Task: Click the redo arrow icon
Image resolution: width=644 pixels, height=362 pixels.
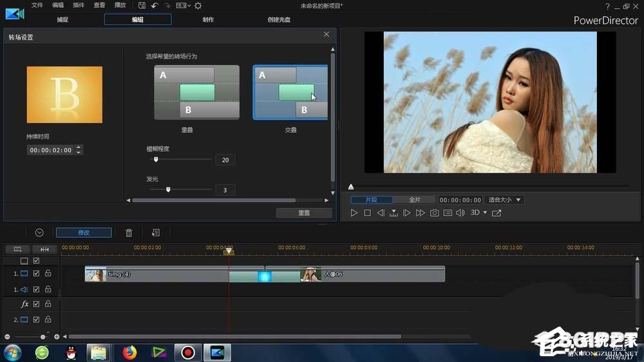Action: coord(167,6)
